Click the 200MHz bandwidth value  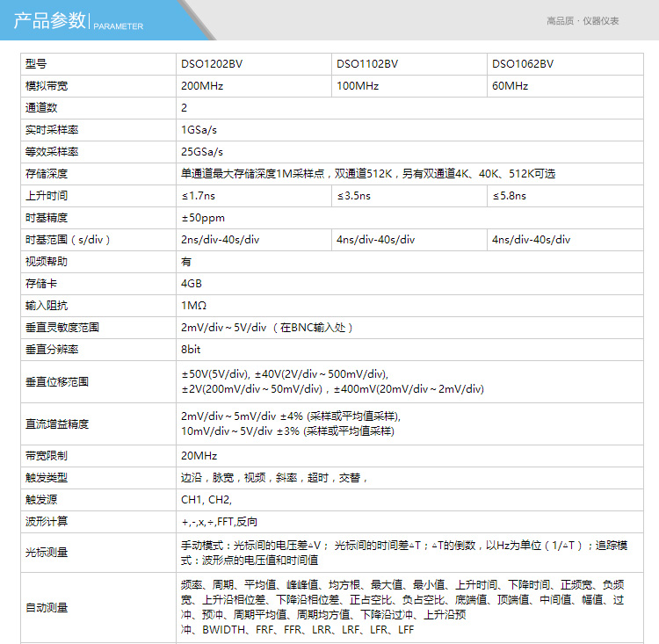[202, 86]
